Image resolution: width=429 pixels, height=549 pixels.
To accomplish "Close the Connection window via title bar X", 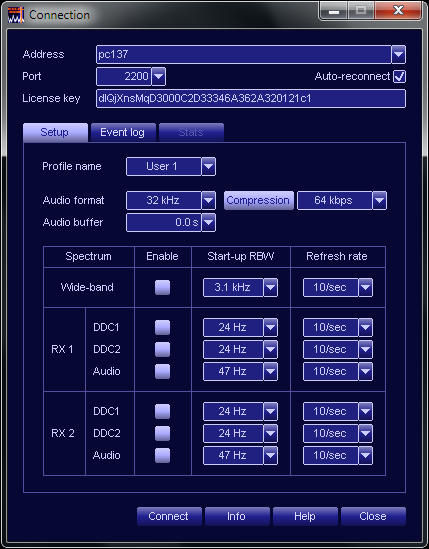I will (x=397, y=11).
